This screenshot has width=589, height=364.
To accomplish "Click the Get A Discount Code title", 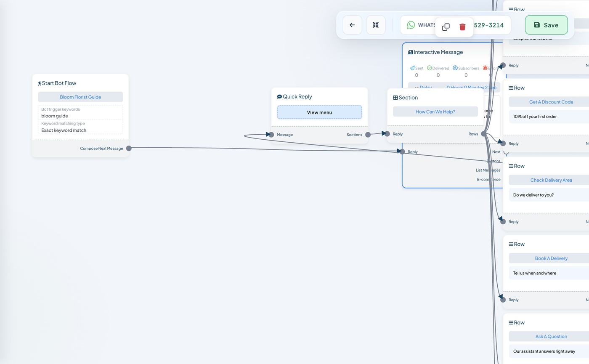I will coord(551,102).
